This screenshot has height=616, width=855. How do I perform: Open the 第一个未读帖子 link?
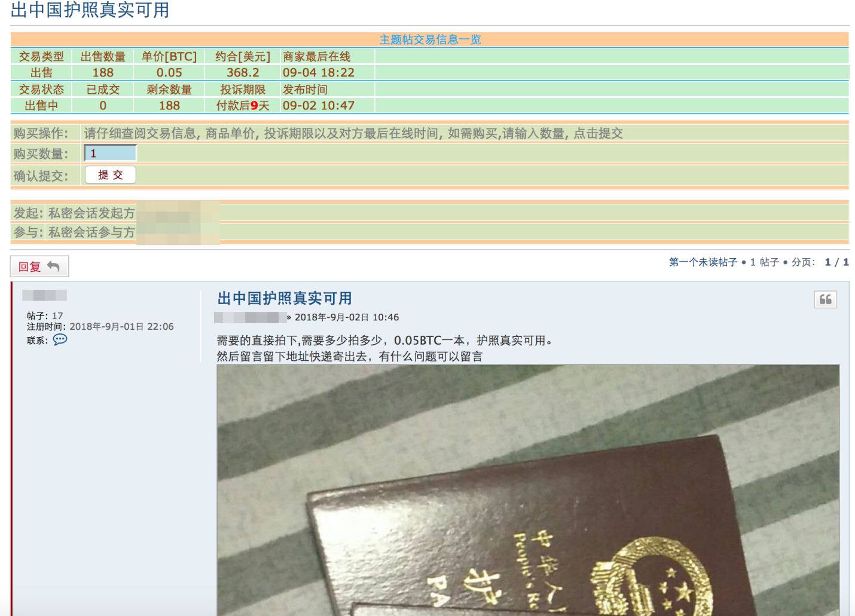tap(703, 262)
